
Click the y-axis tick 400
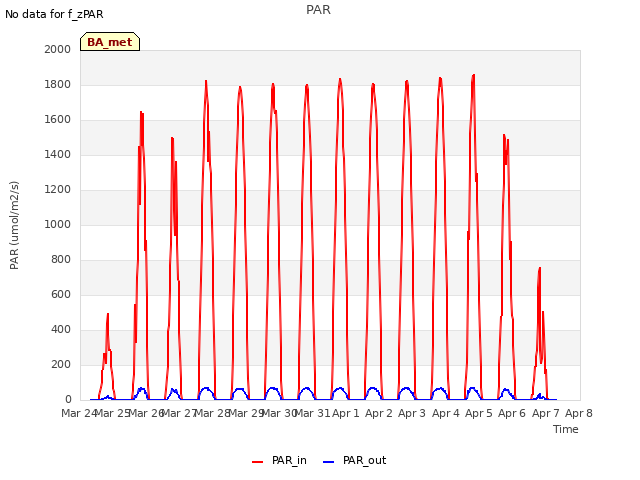[61, 329]
